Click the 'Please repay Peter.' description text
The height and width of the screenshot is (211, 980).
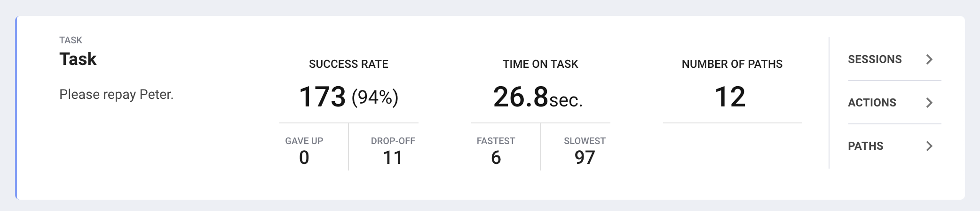click(116, 95)
